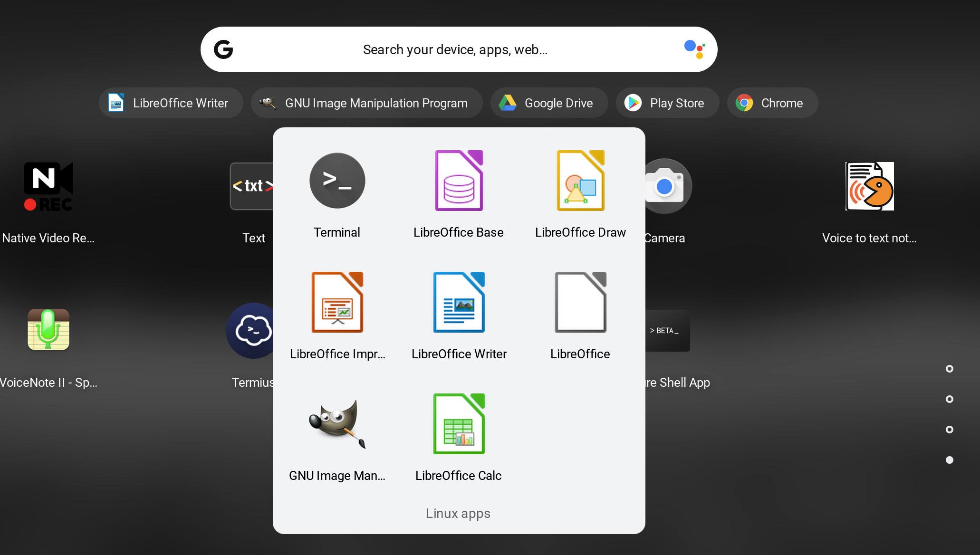Open LibreOffice Calc spreadsheet app

pos(459,424)
